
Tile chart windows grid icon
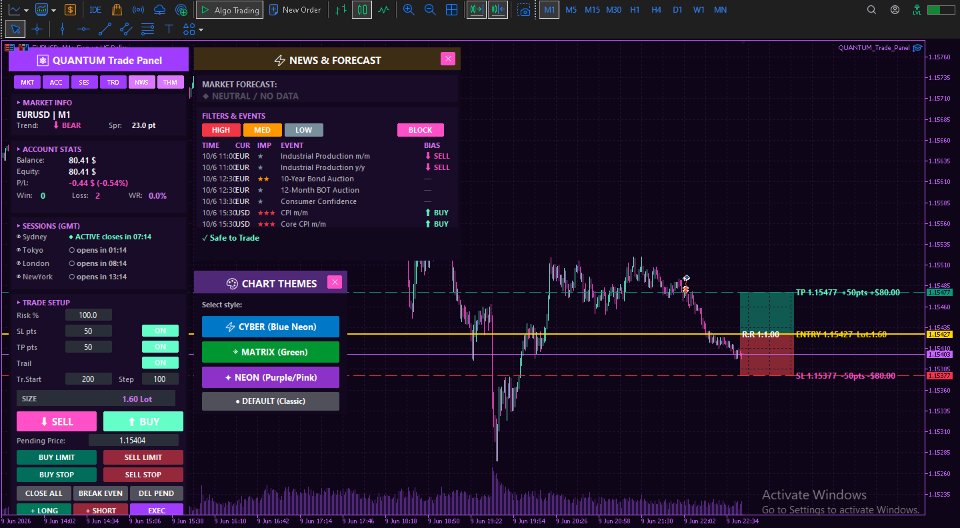click(451, 10)
